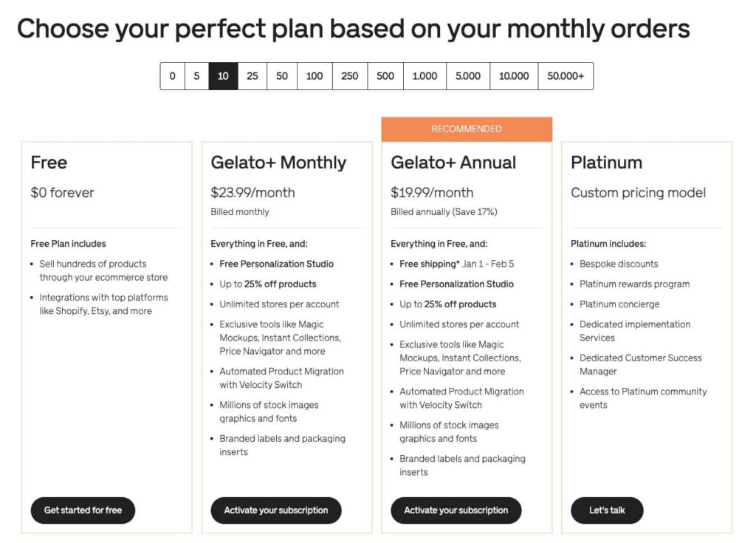Click the Gelato+ Annual plan heading
This screenshot has width=756, height=543.
454,163
